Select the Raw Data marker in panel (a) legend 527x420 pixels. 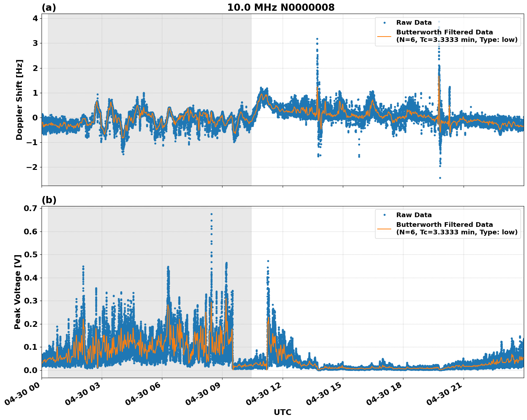click(385, 22)
